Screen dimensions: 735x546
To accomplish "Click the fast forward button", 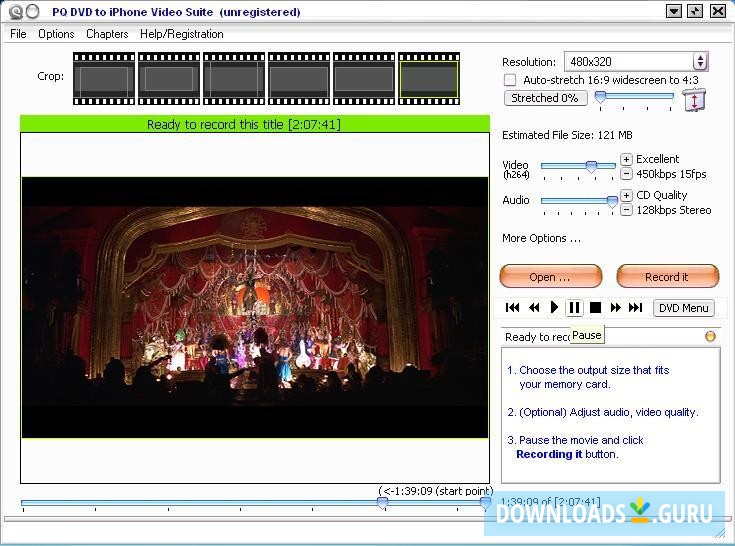I will pos(616,307).
